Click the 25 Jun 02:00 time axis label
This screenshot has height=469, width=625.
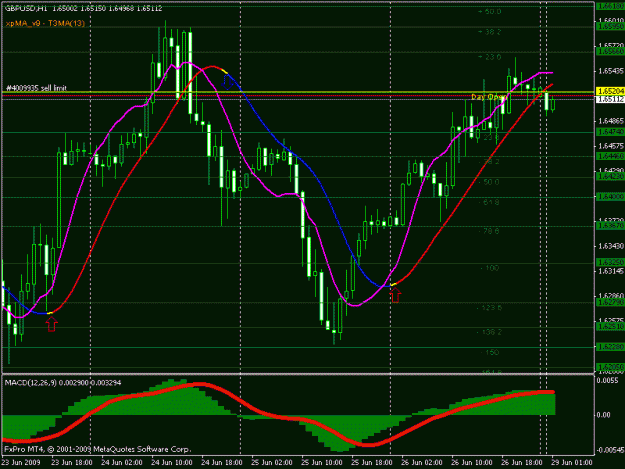[x=272, y=462]
